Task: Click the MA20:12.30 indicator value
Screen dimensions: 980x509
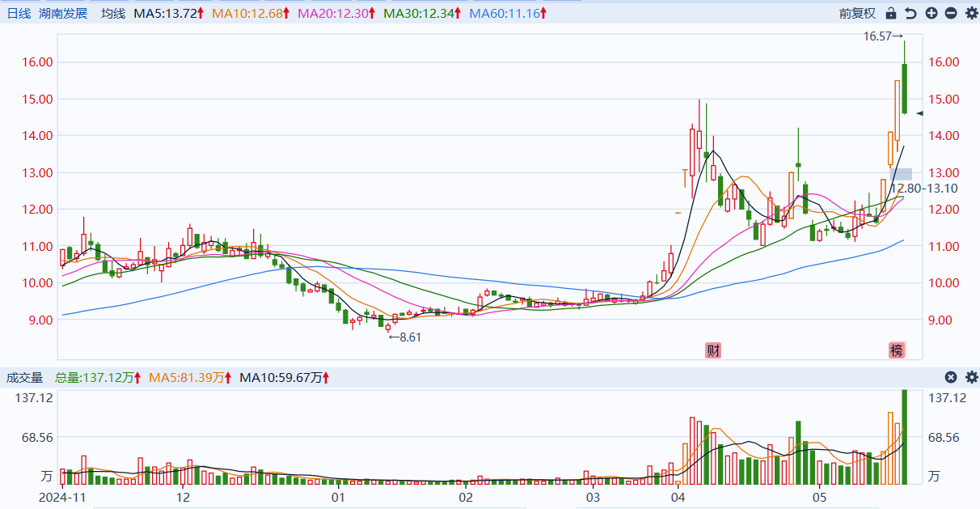Action: 336,14
